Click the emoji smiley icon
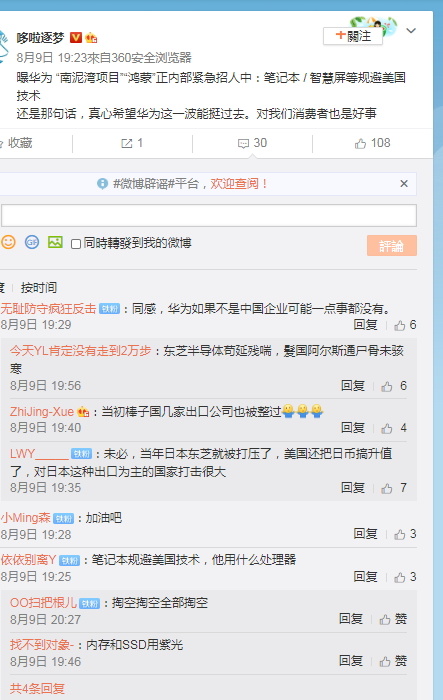The height and width of the screenshot is (700, 443). 8,242
